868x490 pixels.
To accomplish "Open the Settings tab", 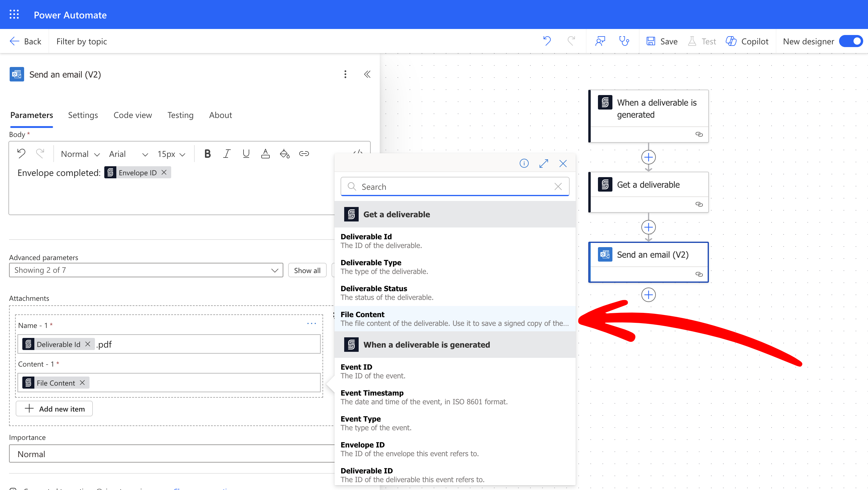I will 83,115.
